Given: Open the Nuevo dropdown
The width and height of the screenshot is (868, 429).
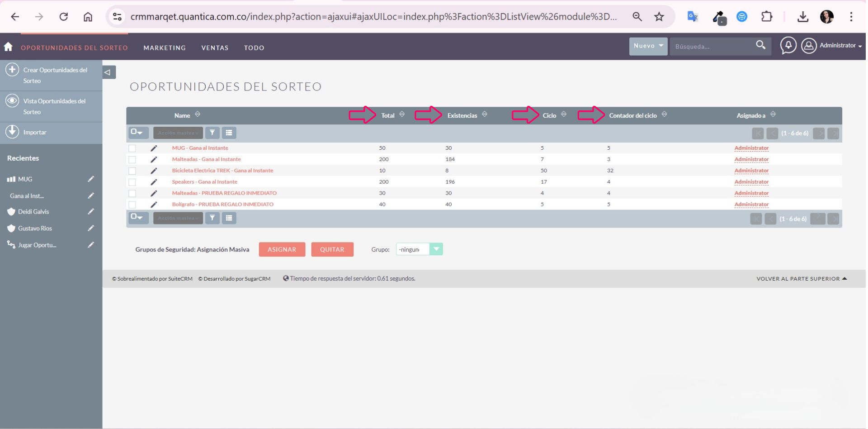Looking at the screenshot, I should [x=648, y=46].
